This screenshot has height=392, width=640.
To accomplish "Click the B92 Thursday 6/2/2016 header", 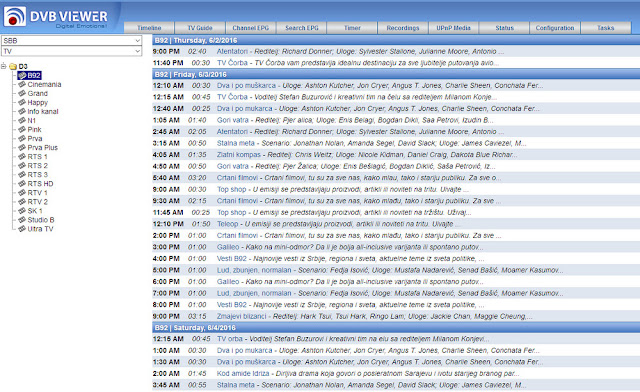I will click(x=396, y=40).
